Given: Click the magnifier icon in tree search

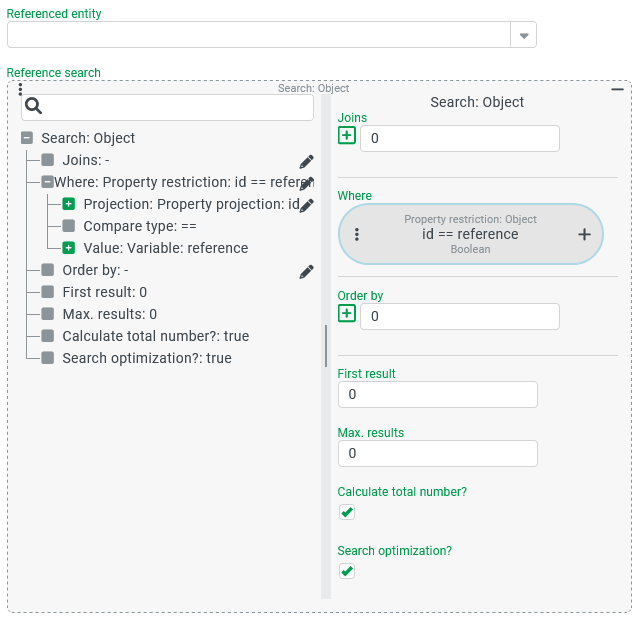Looking at the screenshot, I should pos(32,106).
